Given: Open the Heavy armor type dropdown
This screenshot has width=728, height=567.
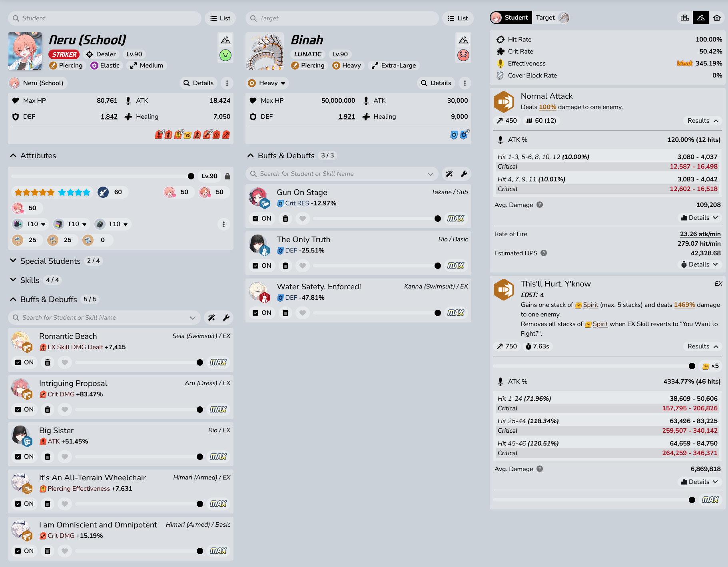Looking at the screenshot, I should 267,83.
